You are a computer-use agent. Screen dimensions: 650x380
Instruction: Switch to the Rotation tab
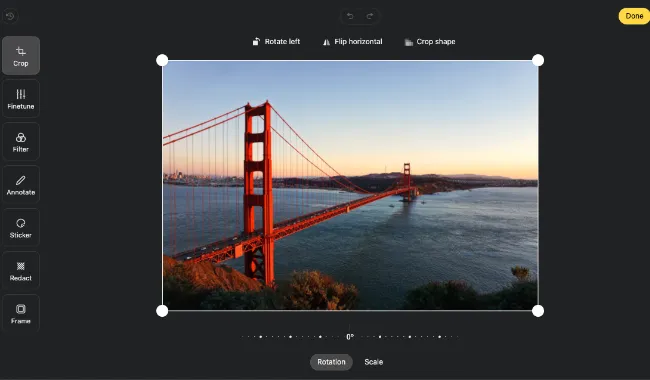[x=331, y=362]
